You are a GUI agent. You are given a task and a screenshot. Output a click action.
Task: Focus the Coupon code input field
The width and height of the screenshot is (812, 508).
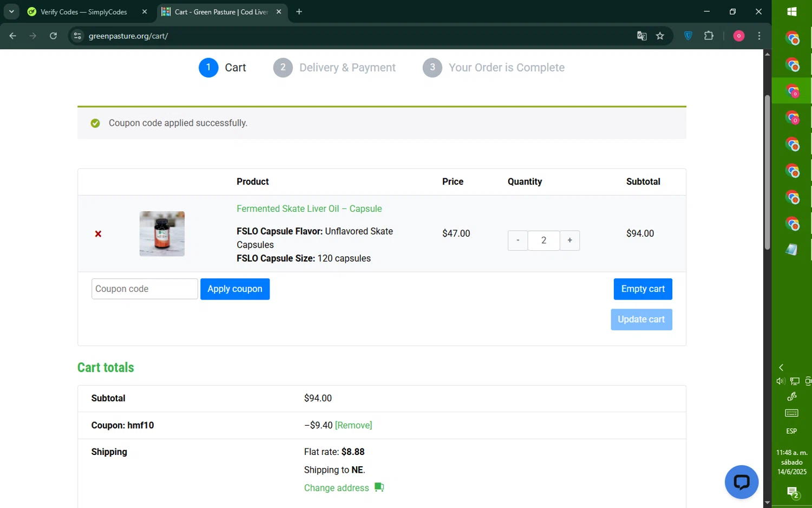(145, 289)
